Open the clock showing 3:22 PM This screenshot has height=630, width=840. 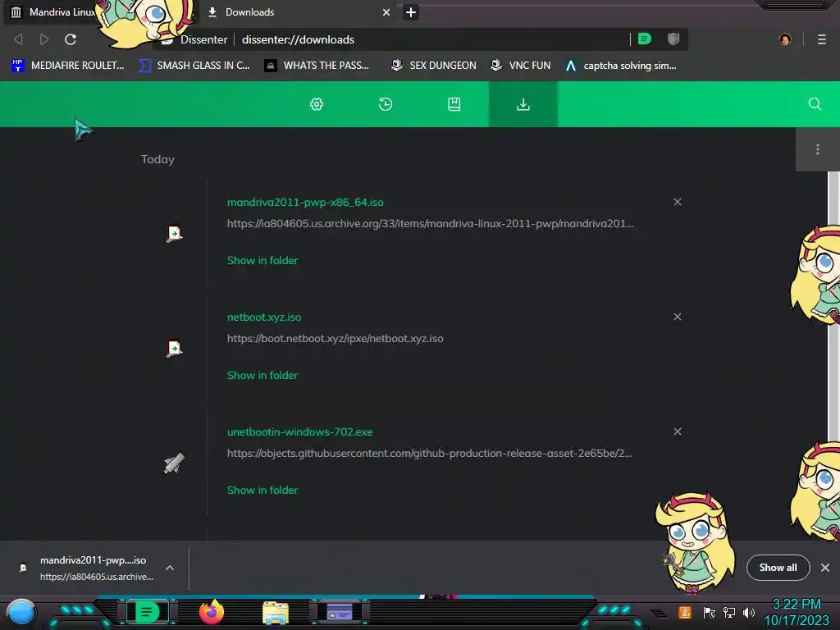[797, 612]
